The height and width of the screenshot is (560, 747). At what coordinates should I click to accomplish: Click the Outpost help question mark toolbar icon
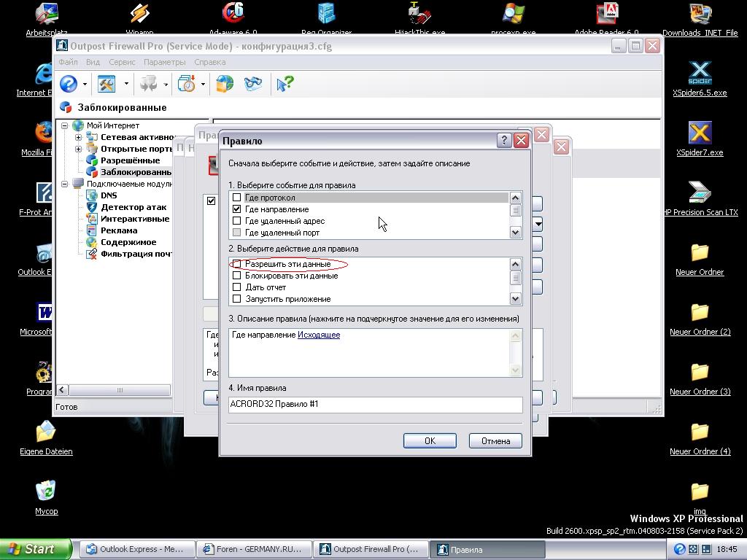69,85
